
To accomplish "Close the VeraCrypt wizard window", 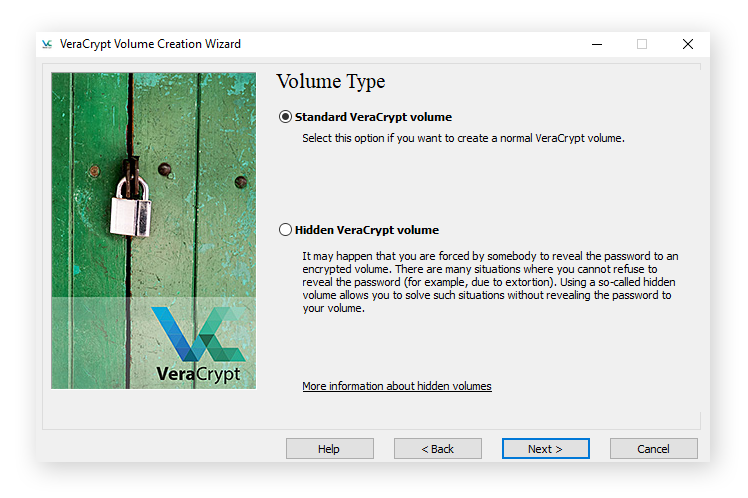I will pos(687,44).
